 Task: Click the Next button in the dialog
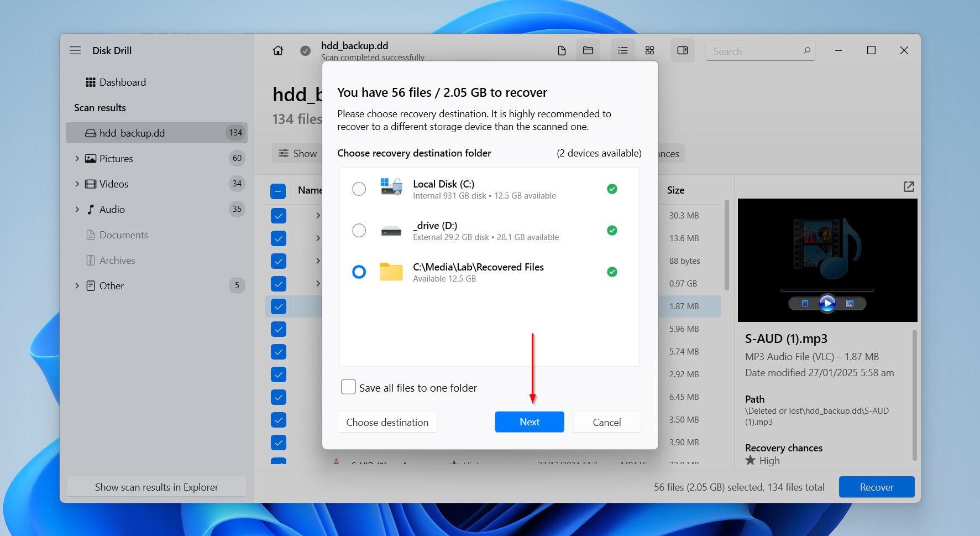tap(529, 421)
